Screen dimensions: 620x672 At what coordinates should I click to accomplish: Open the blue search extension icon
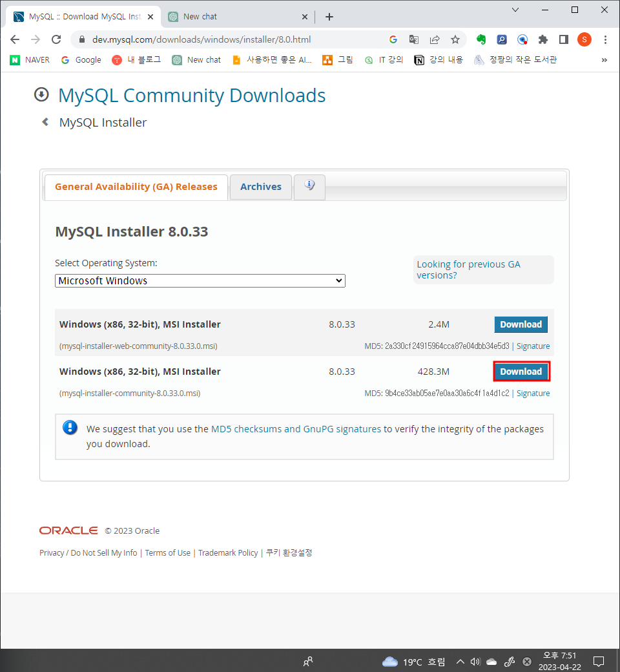(502, 39)
